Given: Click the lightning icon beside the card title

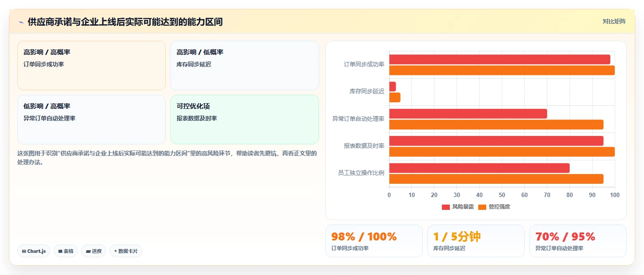Looking at the screenshot, I should point(21,22).
